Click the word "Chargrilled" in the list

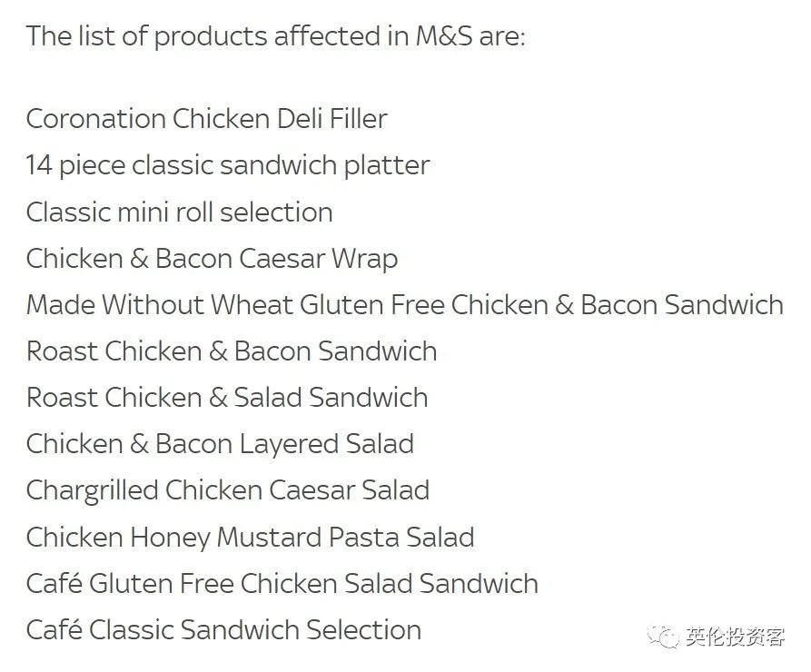click(92, 491)
